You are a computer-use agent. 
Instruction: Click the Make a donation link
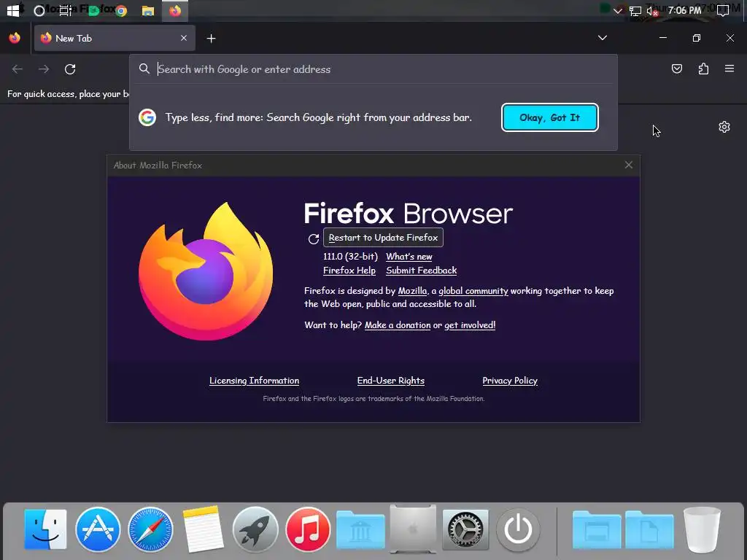[x=398, y=325]
